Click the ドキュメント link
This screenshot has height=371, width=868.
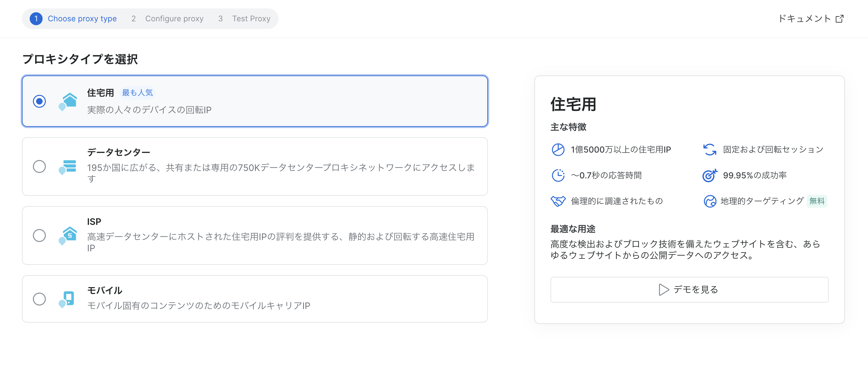click(x=806, y=18)
